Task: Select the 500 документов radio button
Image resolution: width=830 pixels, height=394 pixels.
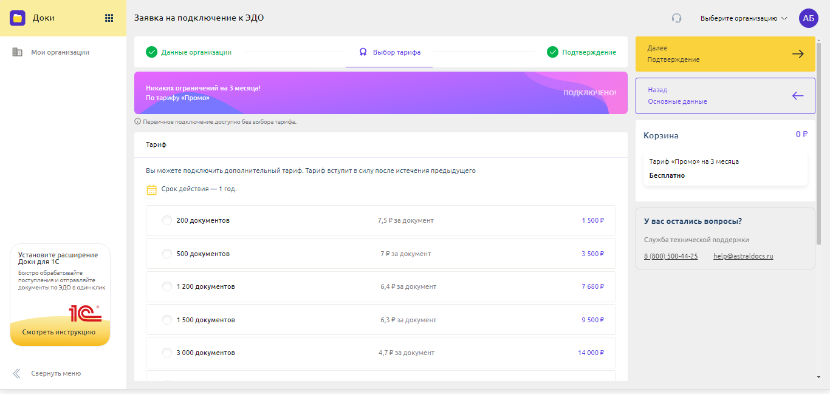Action: [x=167, y=254]
